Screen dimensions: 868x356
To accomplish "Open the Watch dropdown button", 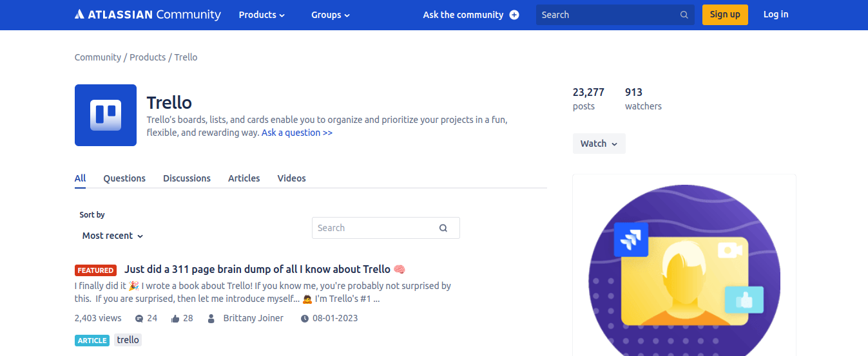I will point(599,144).
